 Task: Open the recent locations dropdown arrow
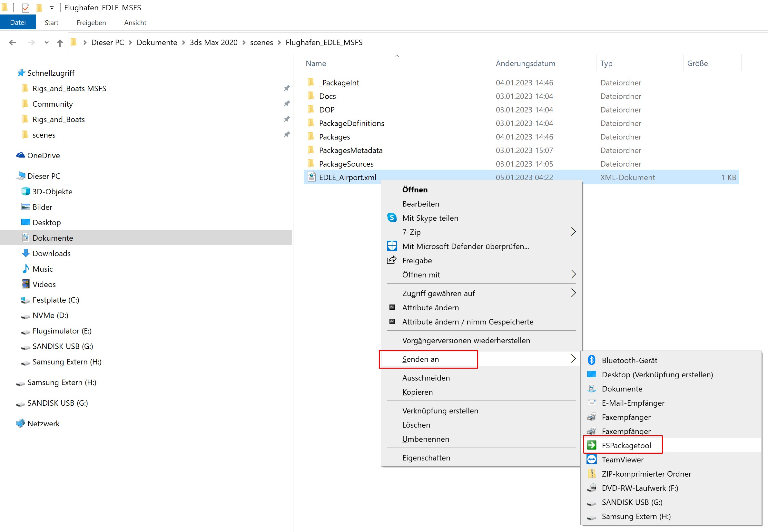point(46,43)
